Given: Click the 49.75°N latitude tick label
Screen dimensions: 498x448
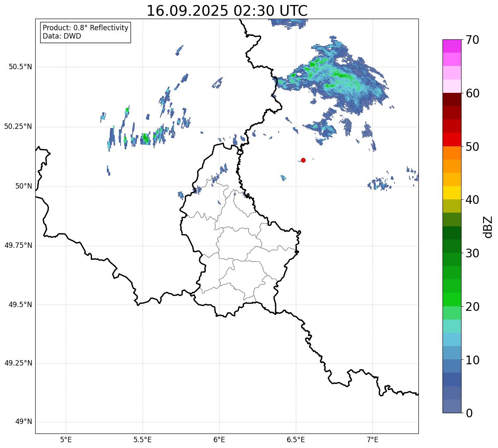Looking at the screenshot, I should (x=18, y=245).
